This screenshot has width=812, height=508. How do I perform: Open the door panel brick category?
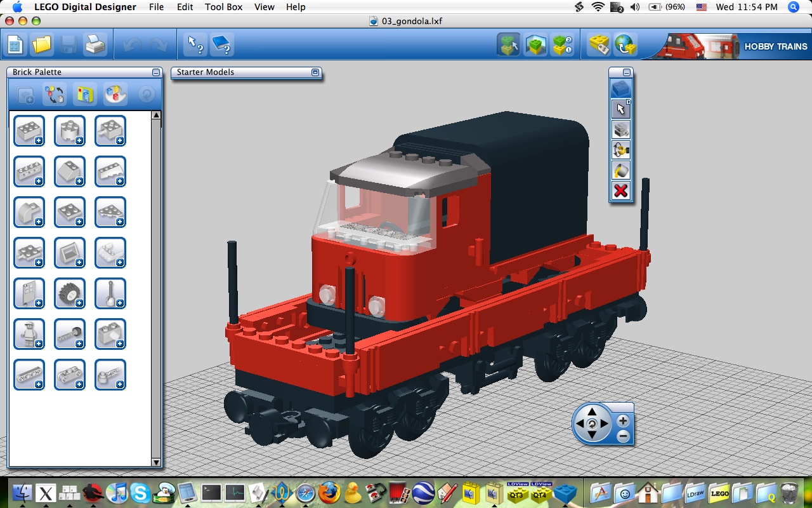point(29,293)
